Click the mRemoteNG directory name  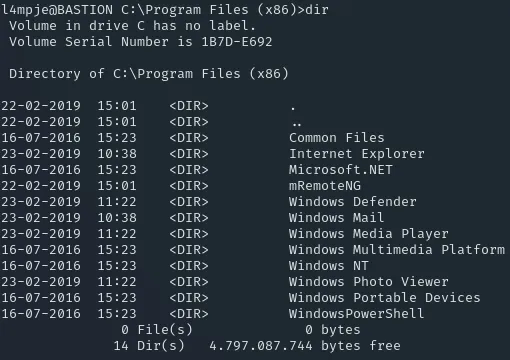point(325,186)
